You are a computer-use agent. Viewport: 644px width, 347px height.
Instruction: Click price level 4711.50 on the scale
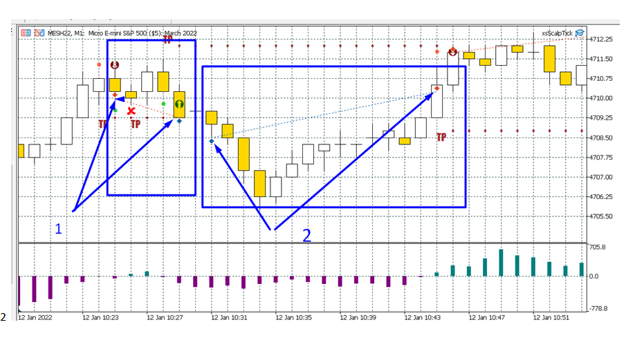coord(601,59)
